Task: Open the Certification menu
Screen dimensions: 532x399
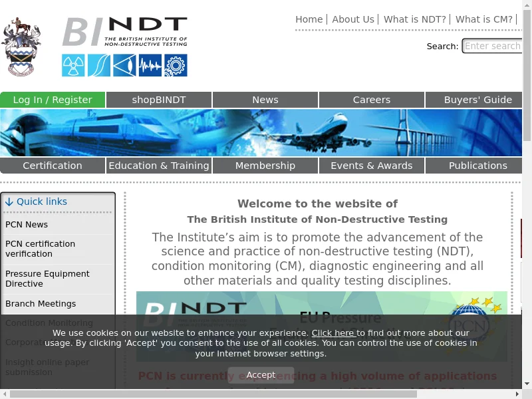Action: (53, 166)
